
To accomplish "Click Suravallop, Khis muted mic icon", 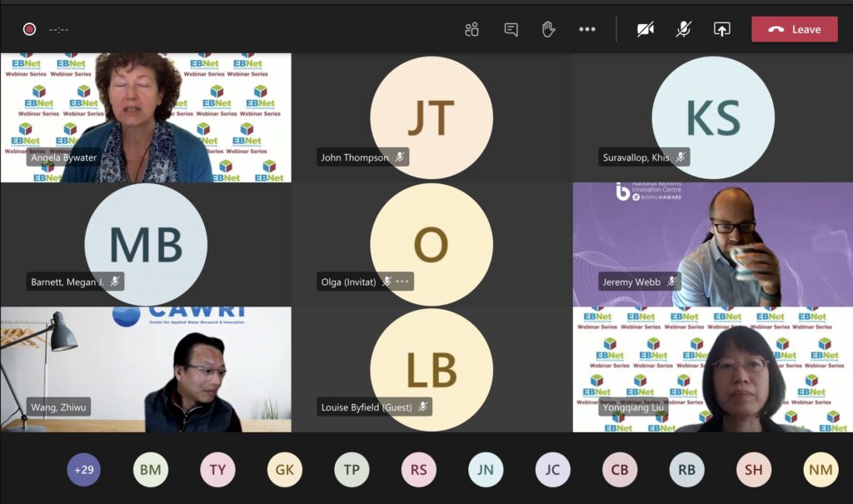I will pyautogui.click(x=680, y=157).
